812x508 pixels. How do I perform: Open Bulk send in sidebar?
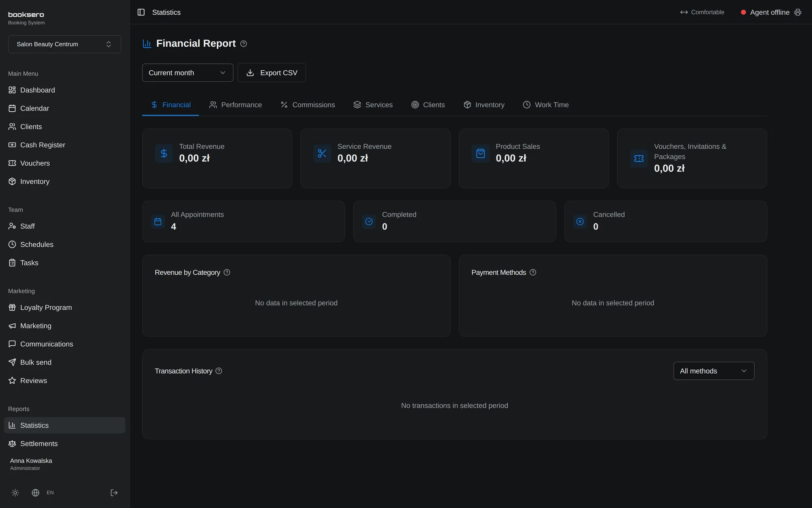pyautogui.click(x=65, y=362)
